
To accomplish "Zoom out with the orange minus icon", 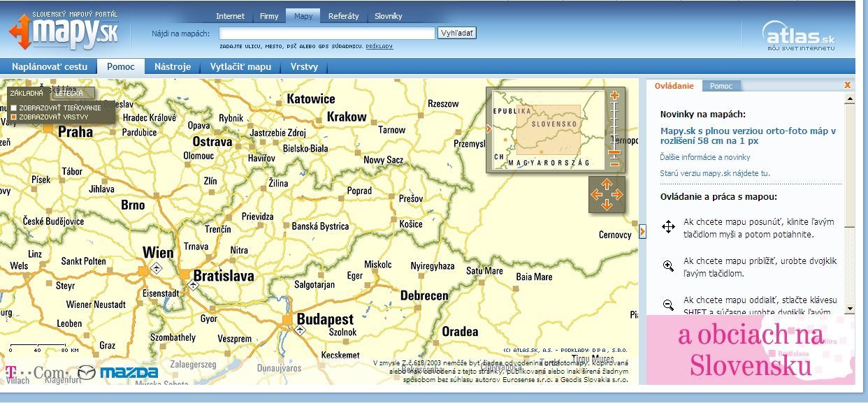I will [x=614, y=163].
